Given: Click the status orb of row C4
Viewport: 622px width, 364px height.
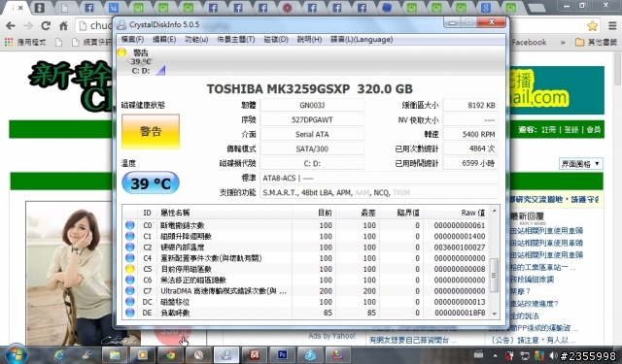Looking at the screenshot, I should [x=129, y=258].
